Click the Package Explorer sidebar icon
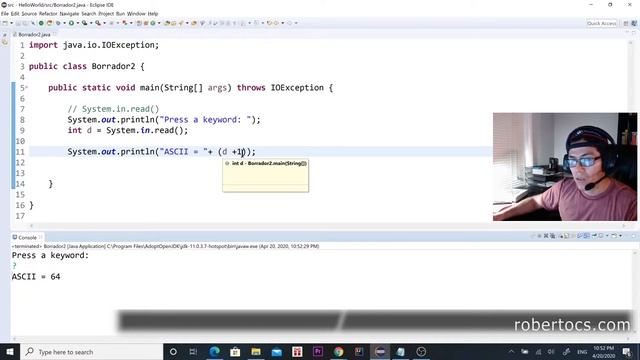This screenshot has height=360, width=640. click(x=5, y=42)
